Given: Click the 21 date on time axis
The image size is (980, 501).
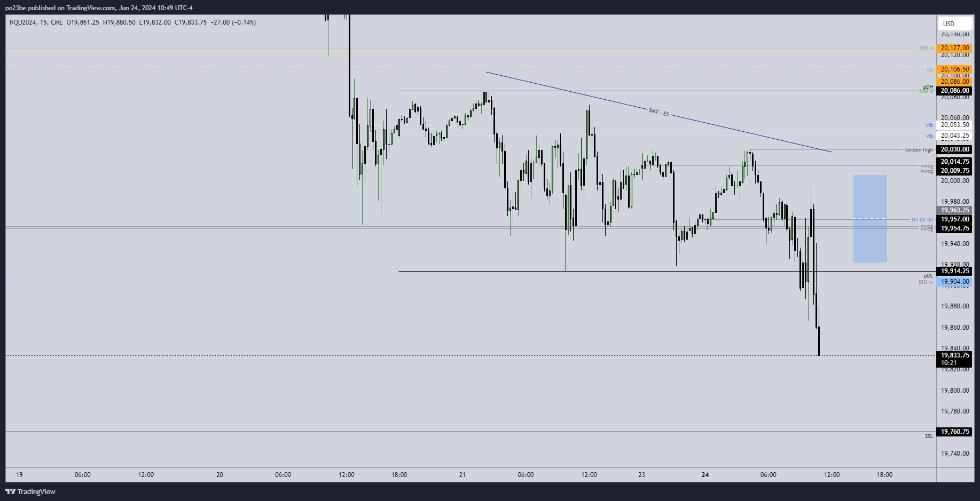Looking at the screenshot, I should click(462, 475).
